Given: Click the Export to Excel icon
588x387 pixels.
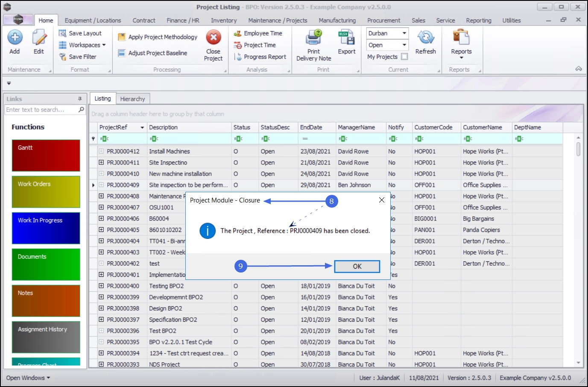Looking at the screenshot, I should click(x=346, y=38).
